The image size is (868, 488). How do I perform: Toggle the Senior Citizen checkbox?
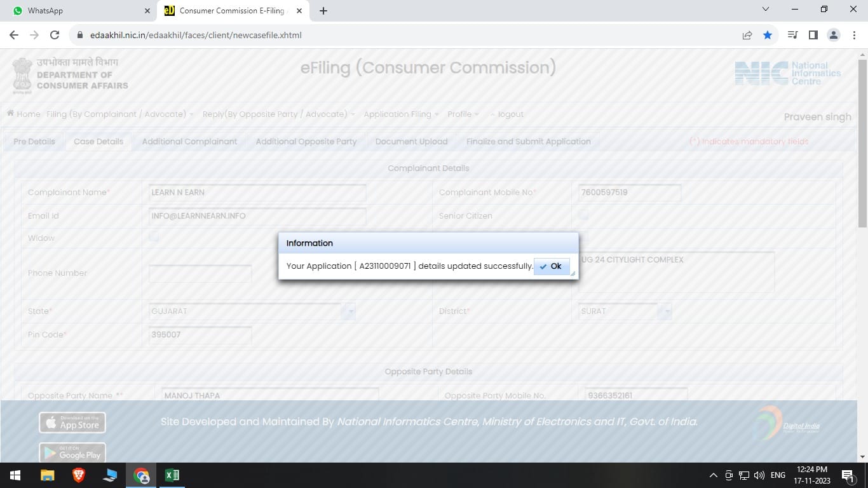pos(583,215)
